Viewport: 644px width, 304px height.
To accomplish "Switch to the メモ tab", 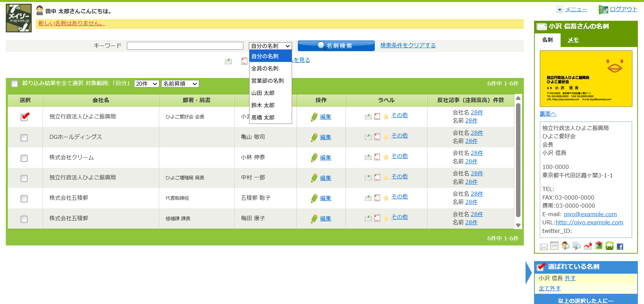I will (x=573, y=40).
